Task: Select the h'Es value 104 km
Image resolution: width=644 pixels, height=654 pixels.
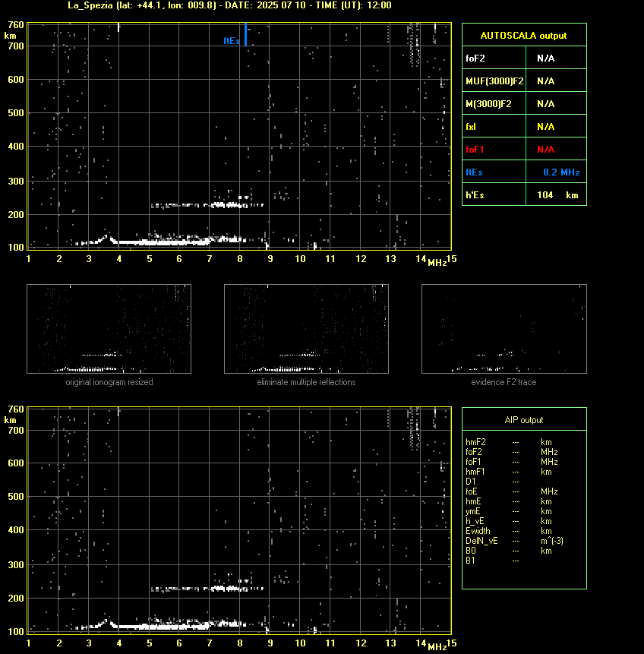Action: (x=557, y=195)
